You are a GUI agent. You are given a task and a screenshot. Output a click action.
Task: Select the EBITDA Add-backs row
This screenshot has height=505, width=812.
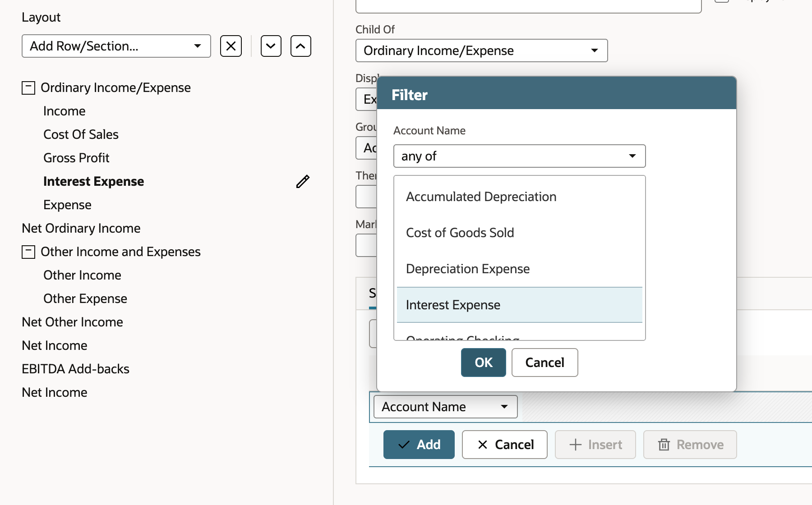(75, 369)
